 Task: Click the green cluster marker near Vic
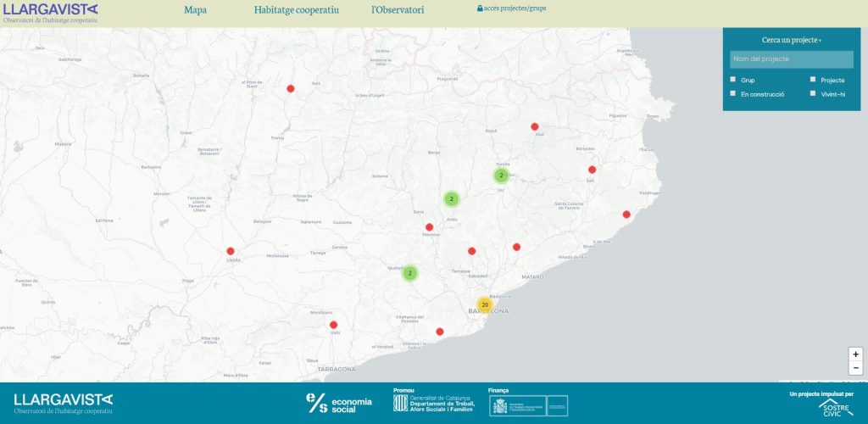click(x=501, y=176)
